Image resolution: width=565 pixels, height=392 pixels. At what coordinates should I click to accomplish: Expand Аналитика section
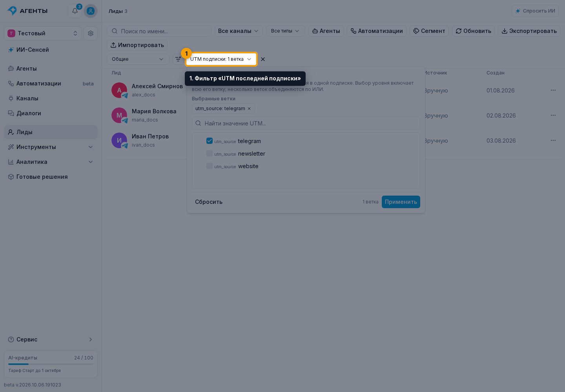click(x=51, y=162)
